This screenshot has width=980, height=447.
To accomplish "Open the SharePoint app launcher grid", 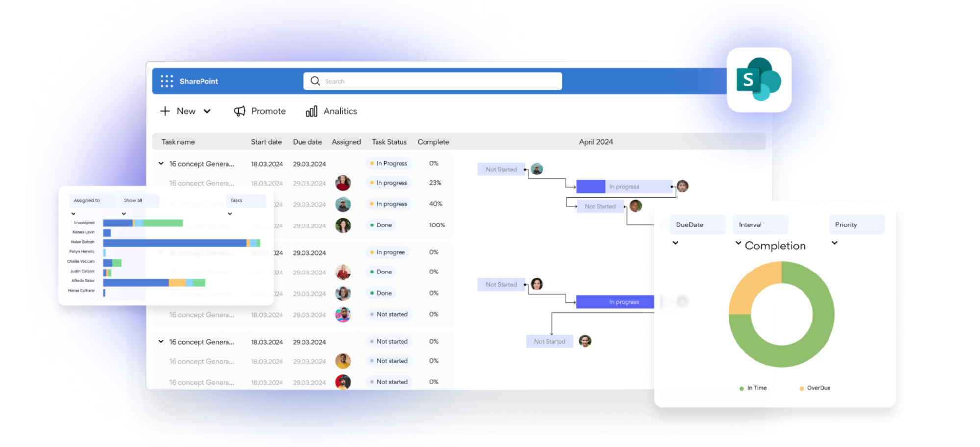I will tap(167, 81).
